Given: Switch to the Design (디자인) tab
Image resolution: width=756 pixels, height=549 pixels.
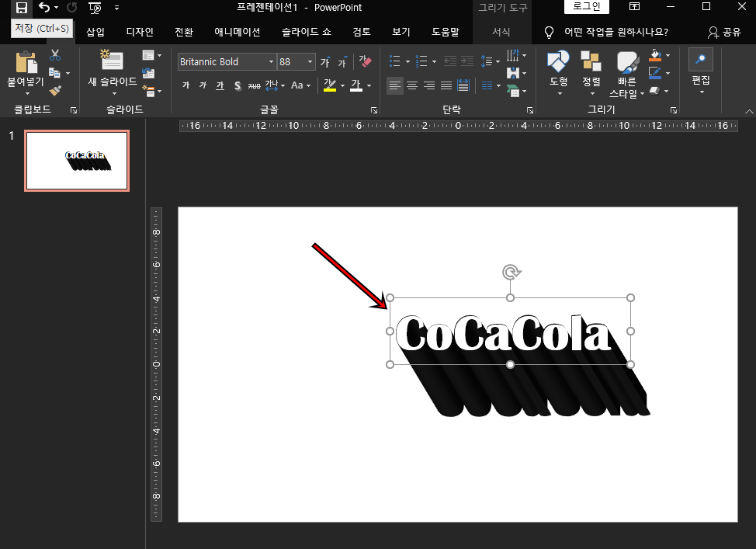Looking at the screenshot, I should click(140, 32).
